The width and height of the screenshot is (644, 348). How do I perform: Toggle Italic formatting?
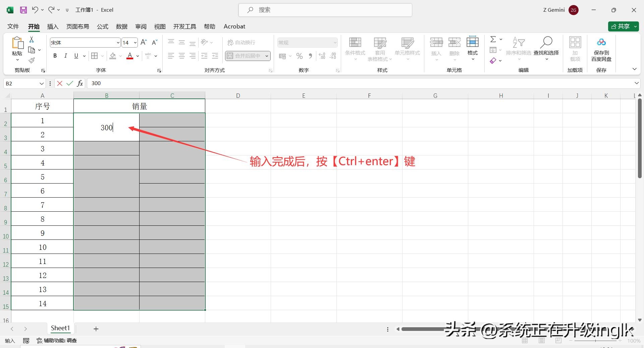pos(66,56)
